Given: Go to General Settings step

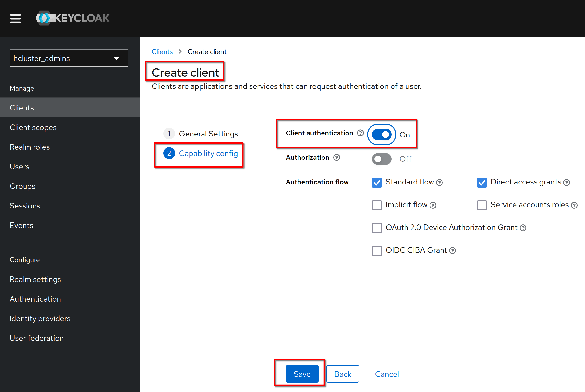Looking at the screenshot, I should pos(208,134).
